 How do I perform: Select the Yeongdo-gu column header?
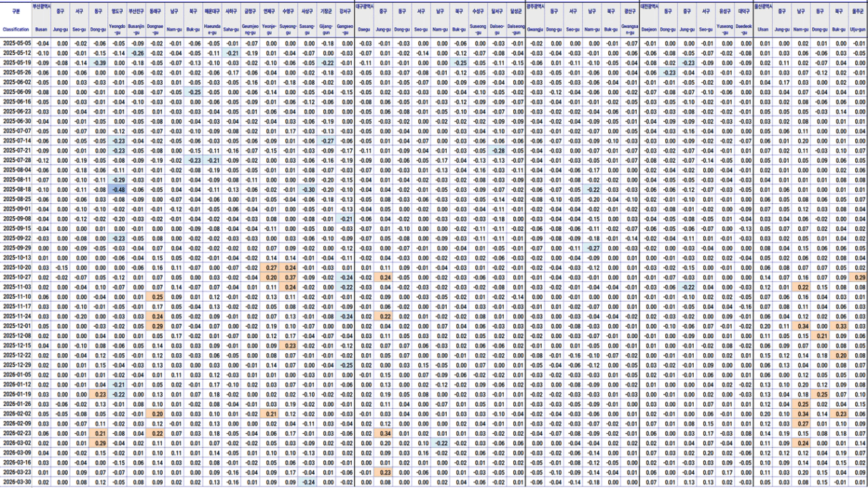coord(118,29)
